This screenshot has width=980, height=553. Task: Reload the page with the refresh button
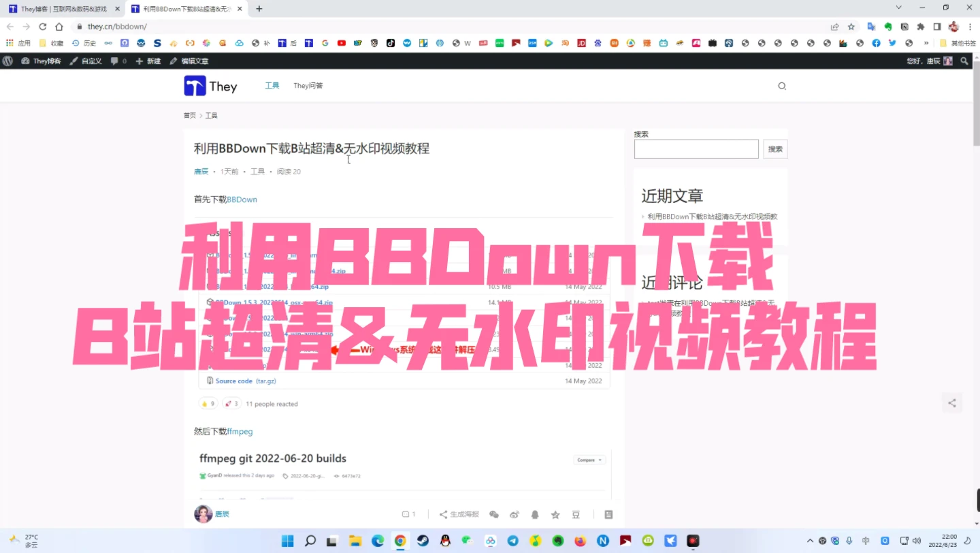(42, 27)
